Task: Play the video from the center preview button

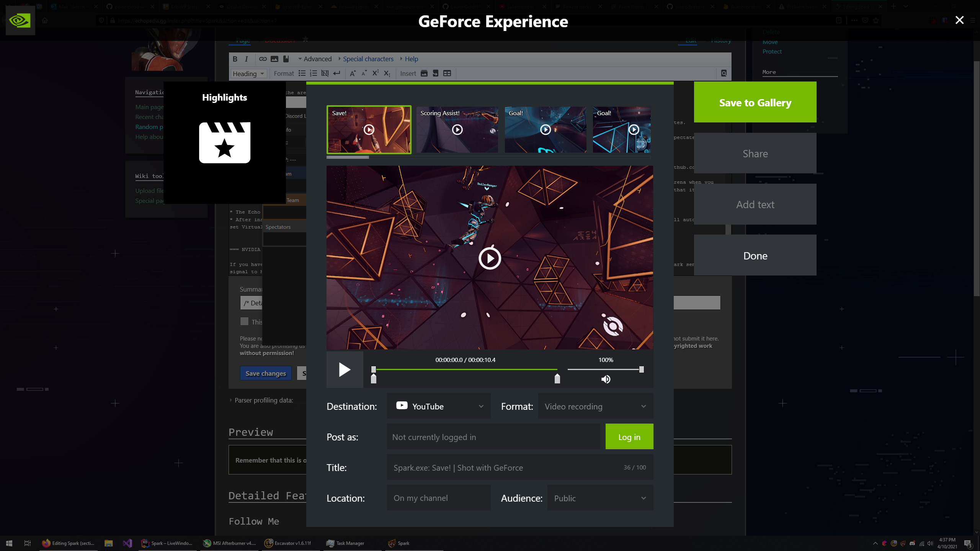Action: click(490, 259)
